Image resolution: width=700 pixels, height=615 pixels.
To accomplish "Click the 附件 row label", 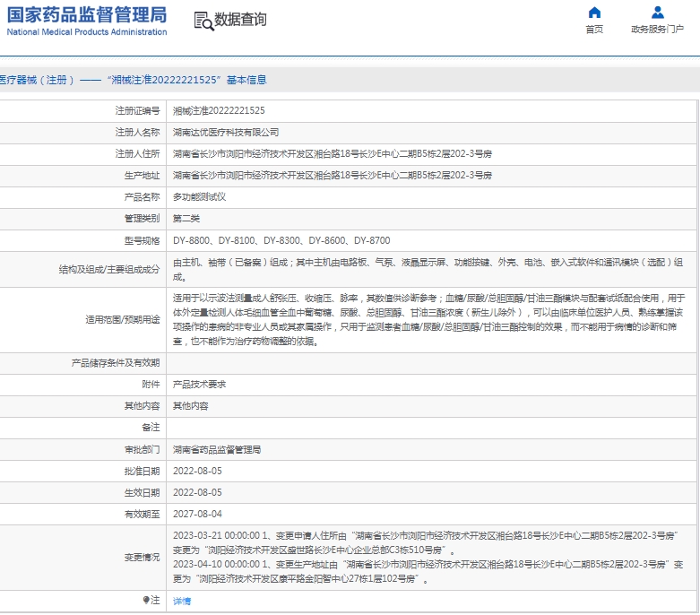I will click(x=151, y=384).
